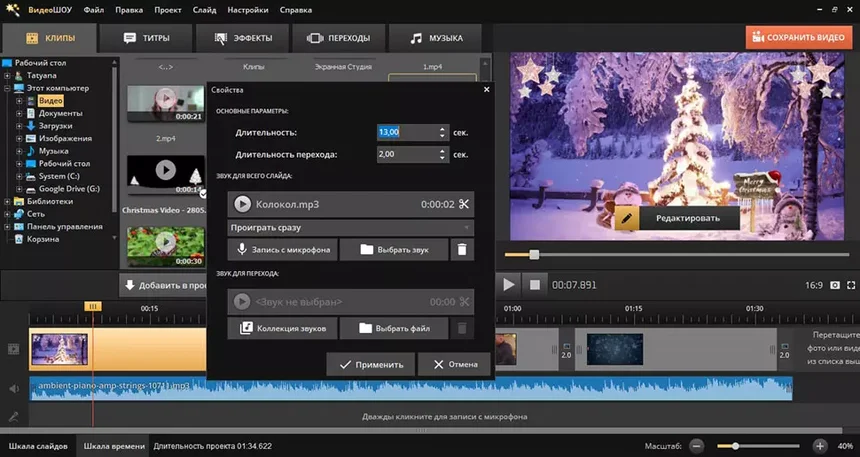The height and width of the screenshot is (457, 860).
Task: Zoom in the timeline with plus button
Action: 819,446
